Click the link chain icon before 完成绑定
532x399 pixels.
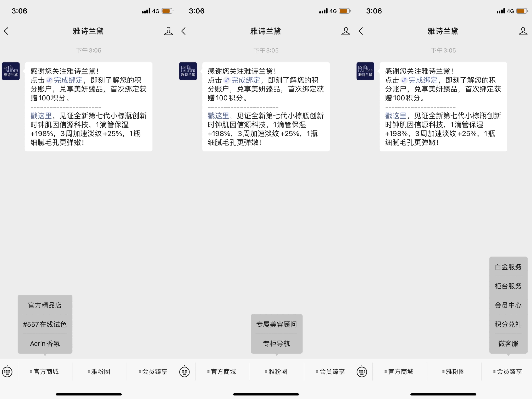click(x=50, y=80)
